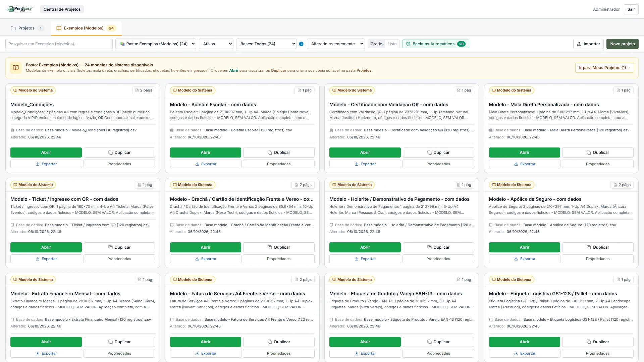The image size is (644, 362).
Task: Click the '1 pág' badge on Ticket / Ingresso card
Action: [x=145, y=185]
